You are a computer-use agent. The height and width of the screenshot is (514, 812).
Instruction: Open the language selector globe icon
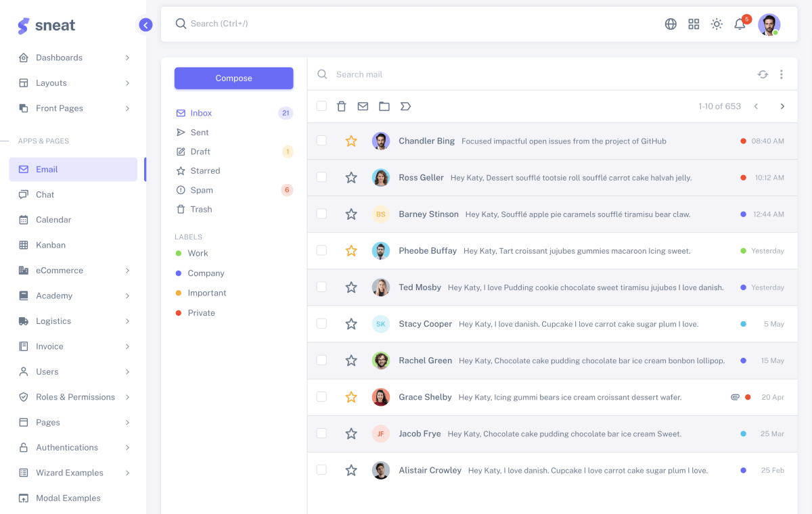pos(671,24)
